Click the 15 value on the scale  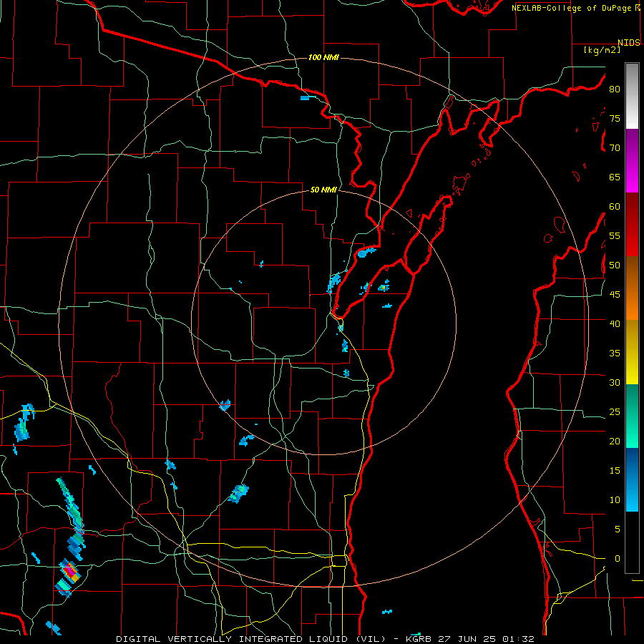(615, 471)
